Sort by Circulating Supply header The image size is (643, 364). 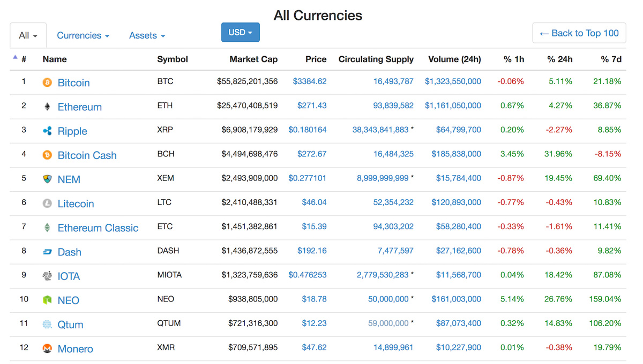point(376,59)
